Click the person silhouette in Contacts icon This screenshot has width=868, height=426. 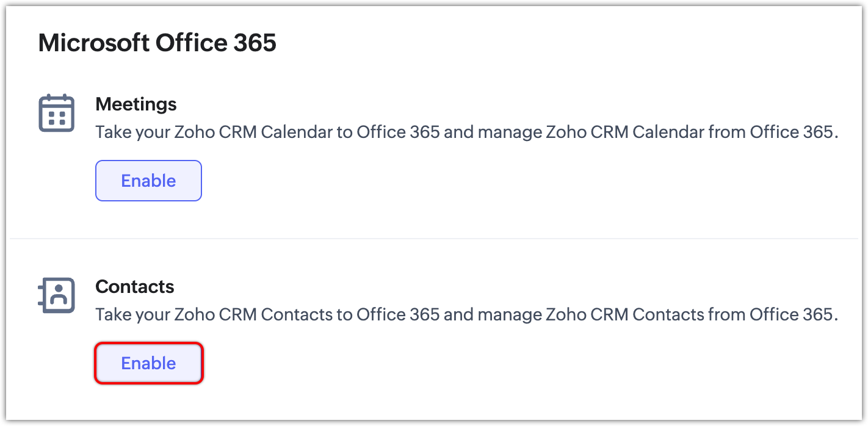pos(60,295)
